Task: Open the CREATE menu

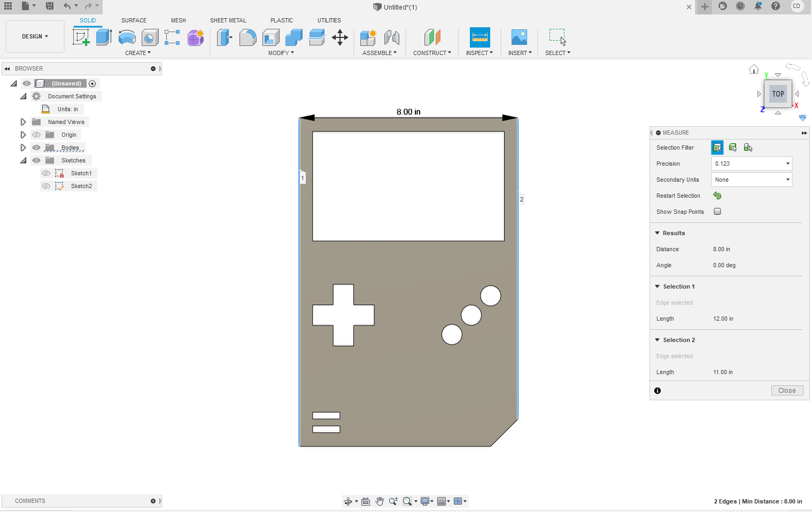Action: point(138,53)
